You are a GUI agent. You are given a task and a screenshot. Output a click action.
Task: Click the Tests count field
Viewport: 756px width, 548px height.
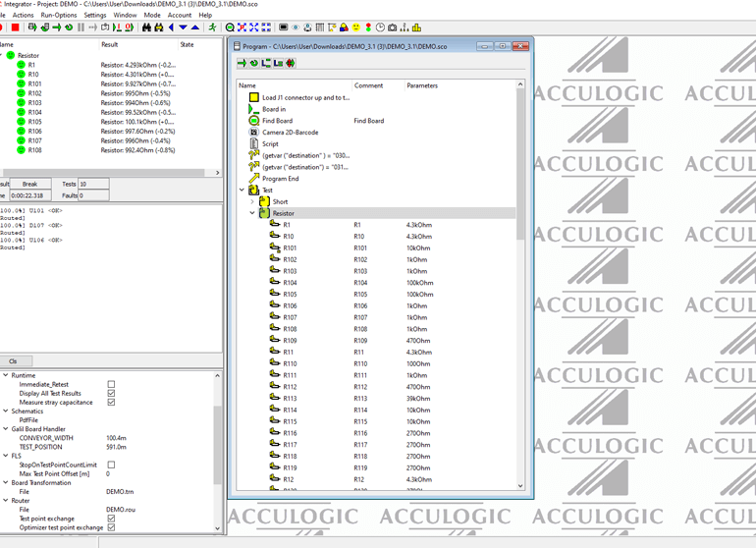click(93, 184)
